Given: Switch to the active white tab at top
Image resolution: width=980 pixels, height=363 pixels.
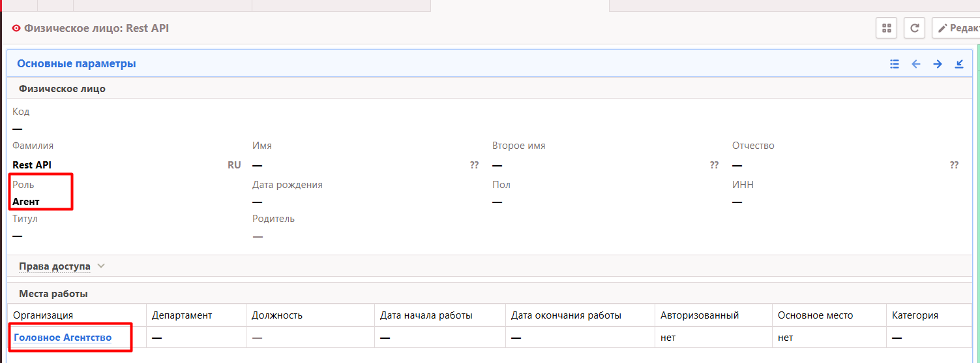Looking at the screenshot, I should (x=520, y=6).
